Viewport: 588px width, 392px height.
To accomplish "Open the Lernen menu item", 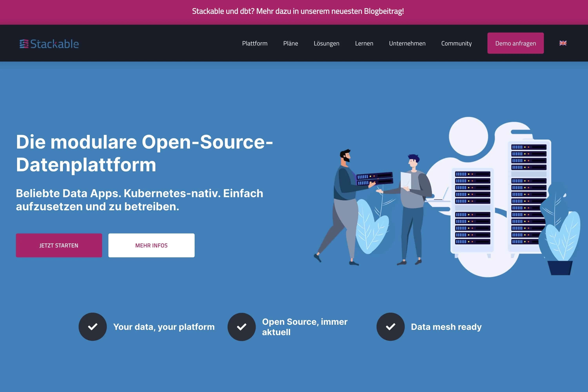I will pos(364,43).
